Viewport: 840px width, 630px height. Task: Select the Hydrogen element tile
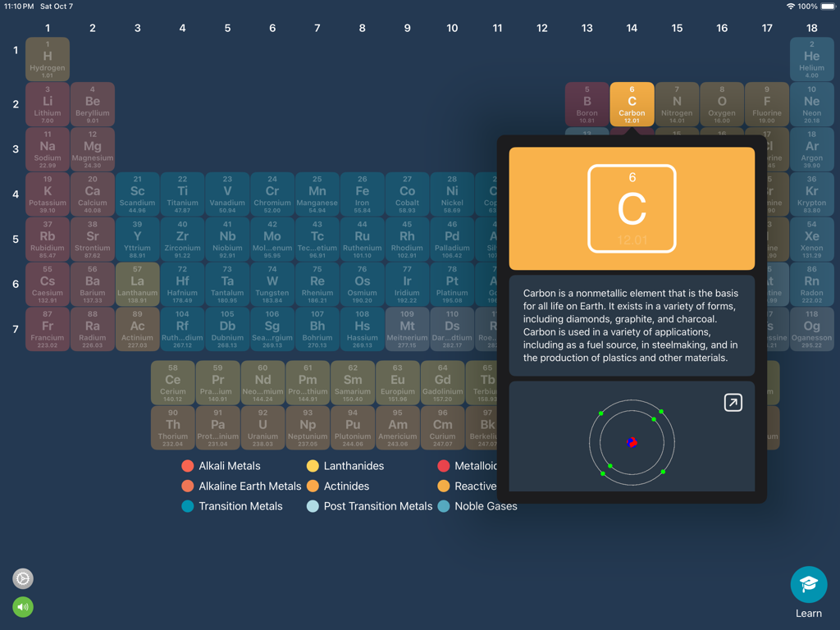[x=47, y=59]
